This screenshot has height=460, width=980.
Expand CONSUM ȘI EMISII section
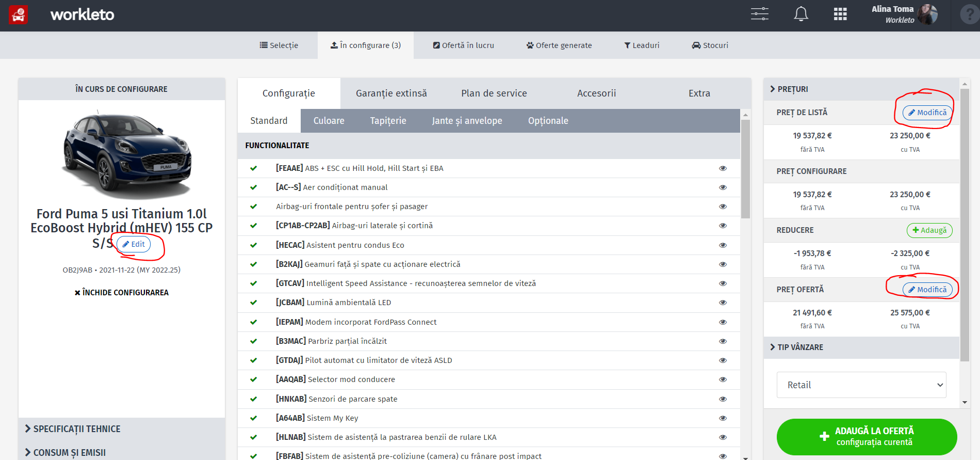[66, 453]
